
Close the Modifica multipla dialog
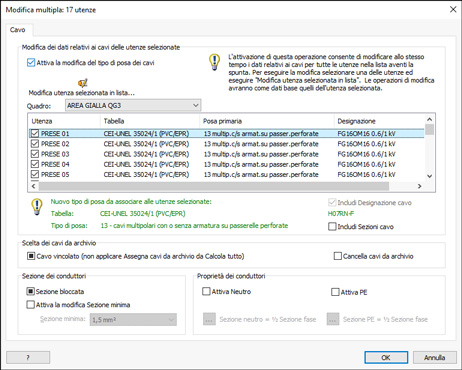pos(453,9)
